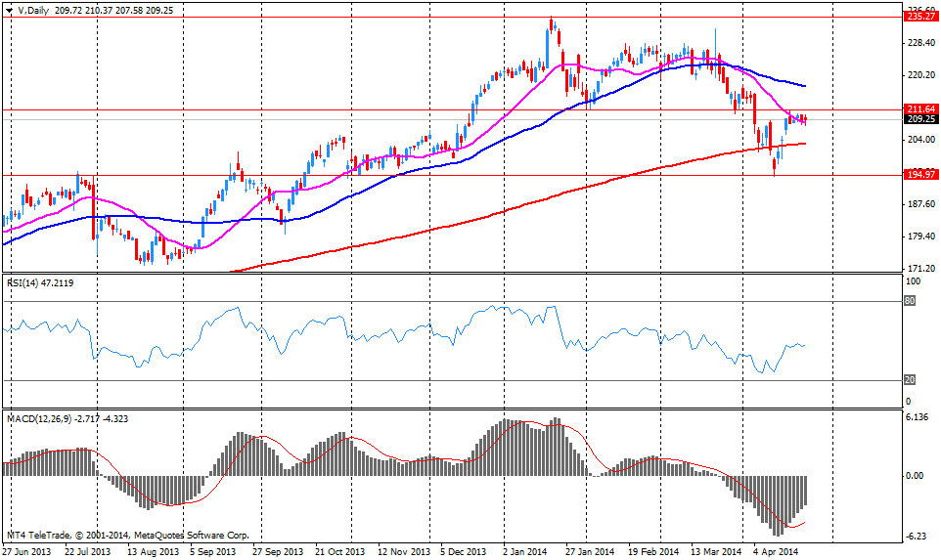Click the 209.25 current price label

pos(921,119)
